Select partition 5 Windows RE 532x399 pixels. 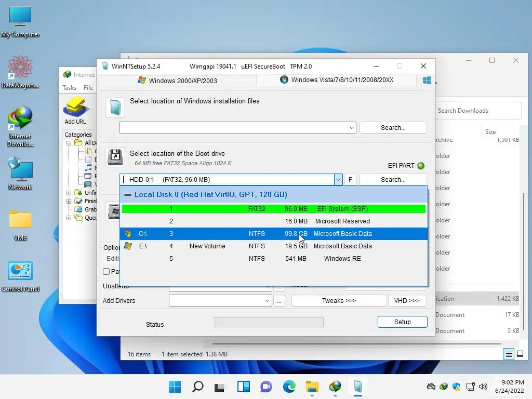pos(273,259)
